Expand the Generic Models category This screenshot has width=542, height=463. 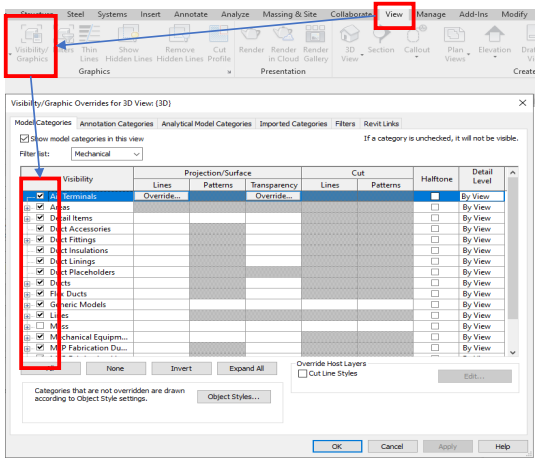pos(27,305)
